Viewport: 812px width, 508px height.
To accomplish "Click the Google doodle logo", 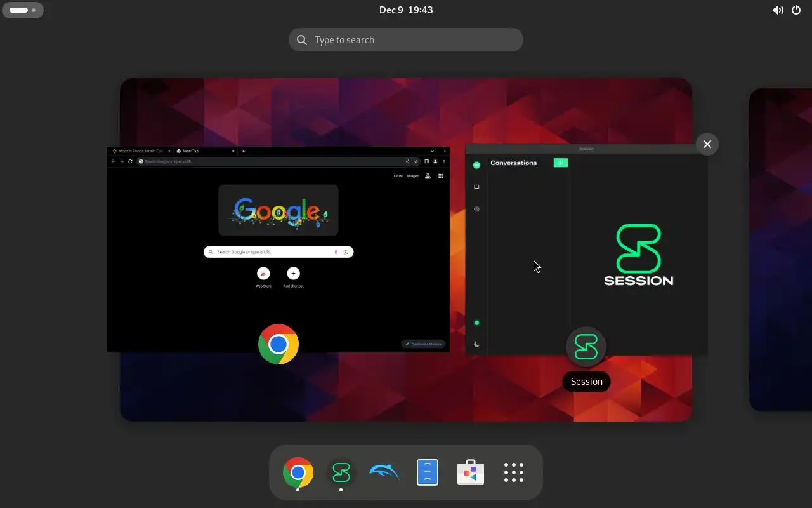I will click(x=278, y=210).
